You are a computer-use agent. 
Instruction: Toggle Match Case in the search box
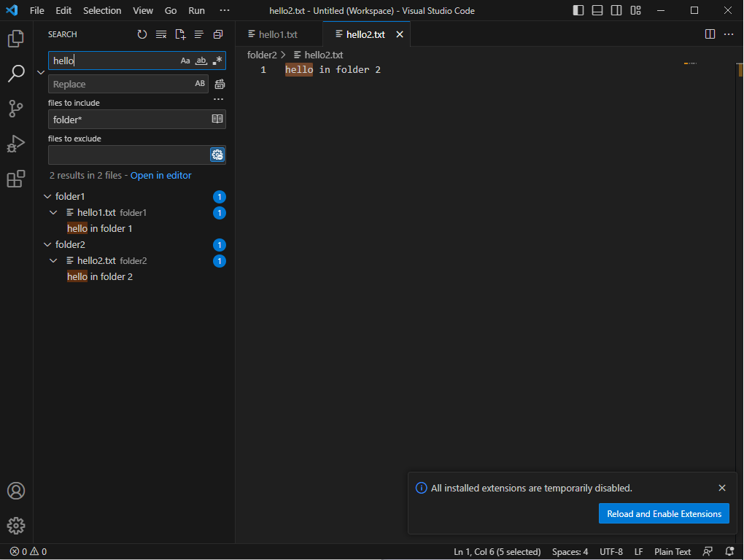coord(185,61)
